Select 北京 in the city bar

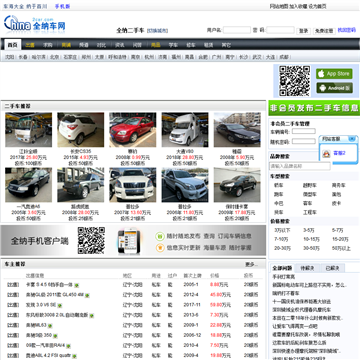(54, 57)
